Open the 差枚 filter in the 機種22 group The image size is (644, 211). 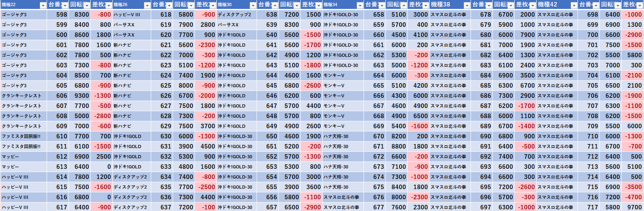pos(109,5)
